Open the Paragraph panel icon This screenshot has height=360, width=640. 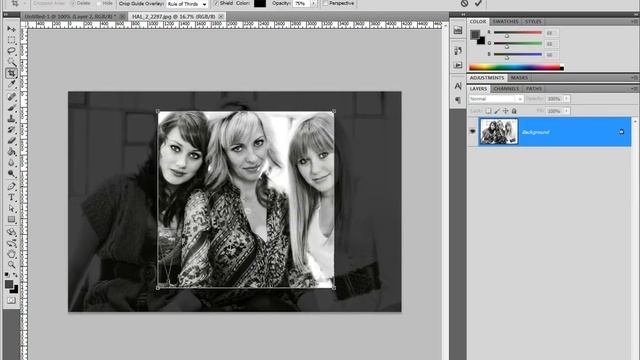pos(458,100)
